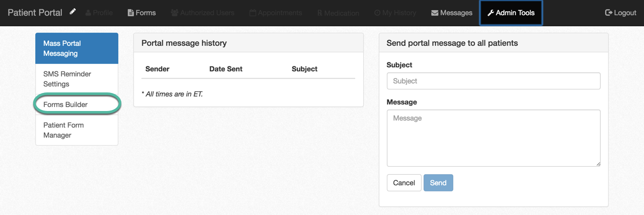Click the calendar icon for Appointments
This screenshot has width=644, height=215.
coord(253,13)
